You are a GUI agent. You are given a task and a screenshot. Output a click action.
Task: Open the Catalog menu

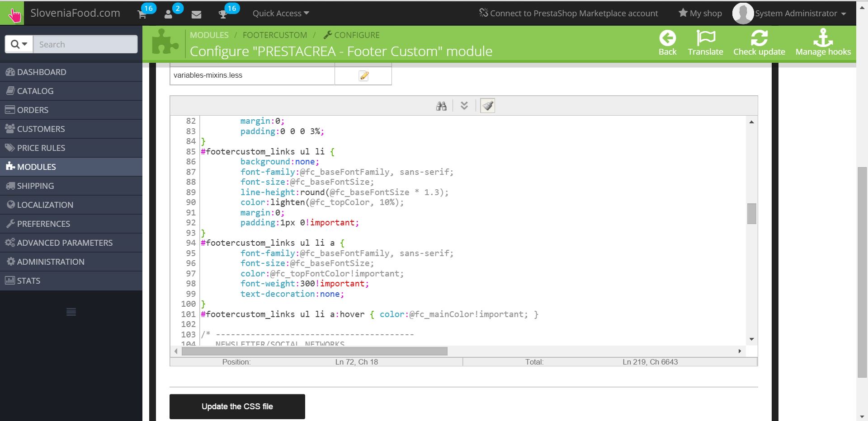tap(71, 91)
